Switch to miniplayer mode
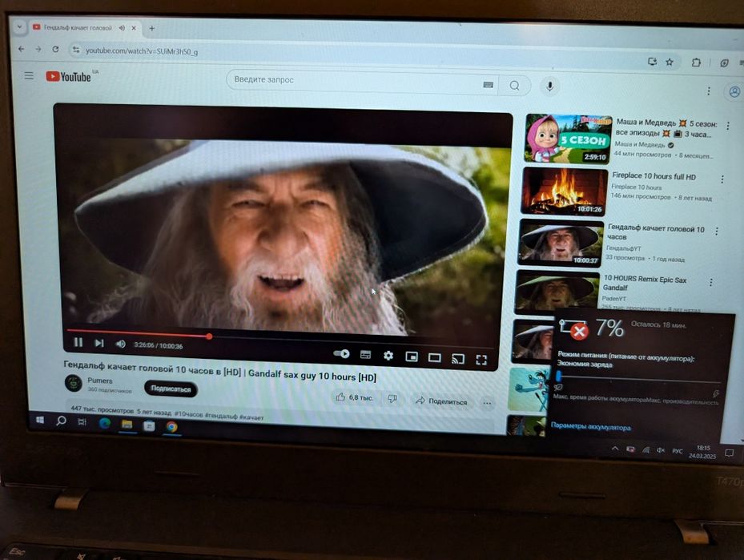Screen dimensions: 744x560 [412, 357]
